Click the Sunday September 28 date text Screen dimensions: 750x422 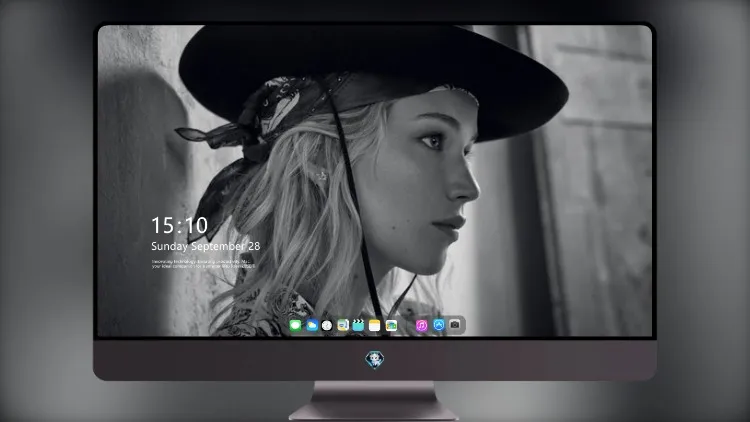206,246
